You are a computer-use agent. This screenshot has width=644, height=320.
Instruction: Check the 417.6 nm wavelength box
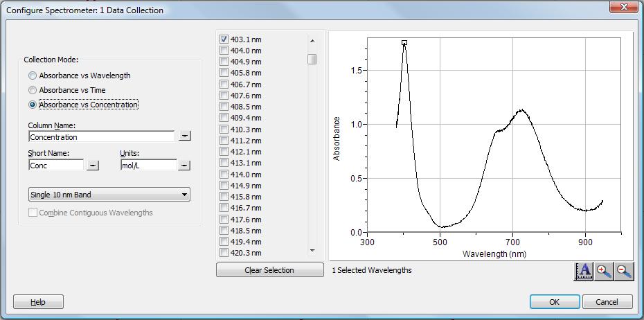coord(224,219)
